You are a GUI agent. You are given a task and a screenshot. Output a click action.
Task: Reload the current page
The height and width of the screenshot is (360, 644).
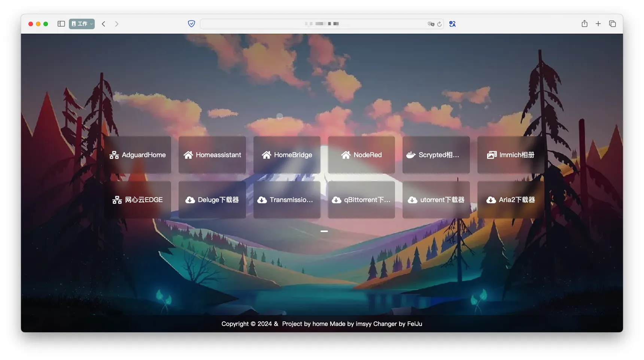(x=440, y=24)
